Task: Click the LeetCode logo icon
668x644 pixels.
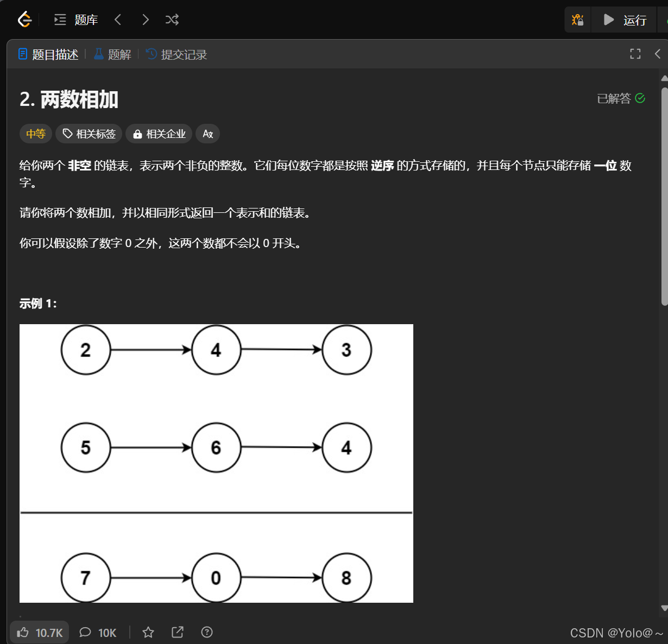Action: pos(24,20)
